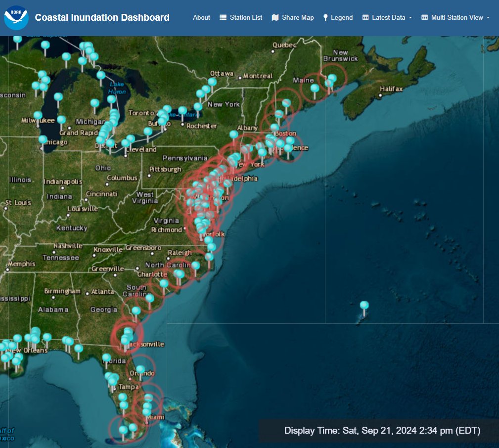The height and width of the screenshot is (448, 499).
Task: Click the Halifax city label
Action: [391, 89]
